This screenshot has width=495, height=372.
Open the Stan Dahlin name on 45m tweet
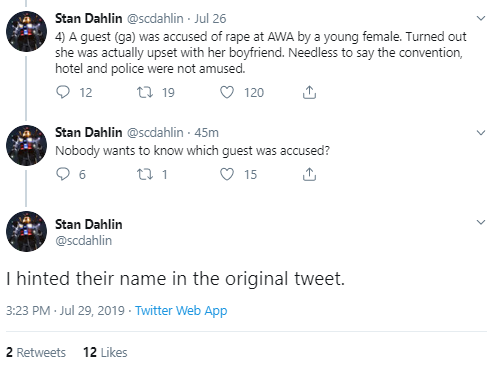(89, 132)
